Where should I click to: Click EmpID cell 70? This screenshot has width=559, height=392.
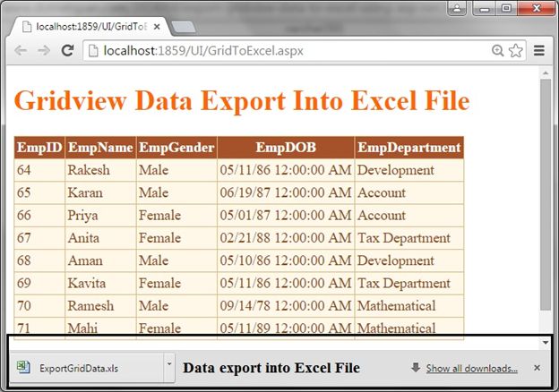click(39, 306)
